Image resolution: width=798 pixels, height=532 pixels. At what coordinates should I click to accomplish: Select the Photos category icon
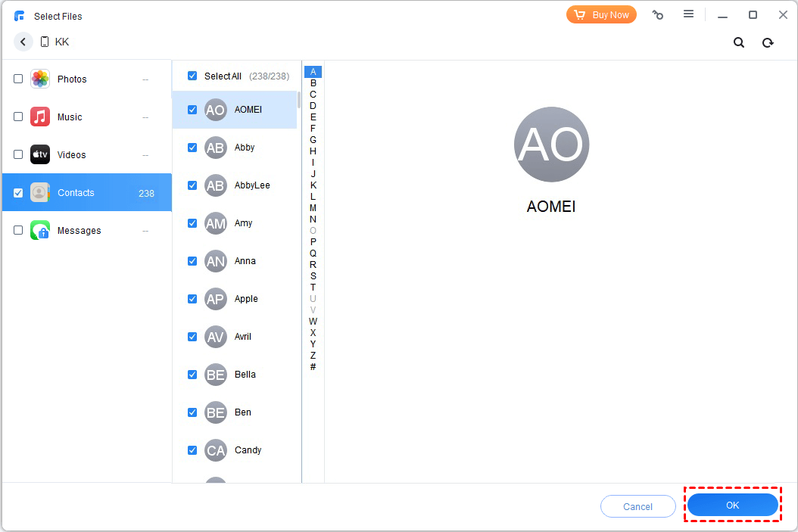click(40, 79)
